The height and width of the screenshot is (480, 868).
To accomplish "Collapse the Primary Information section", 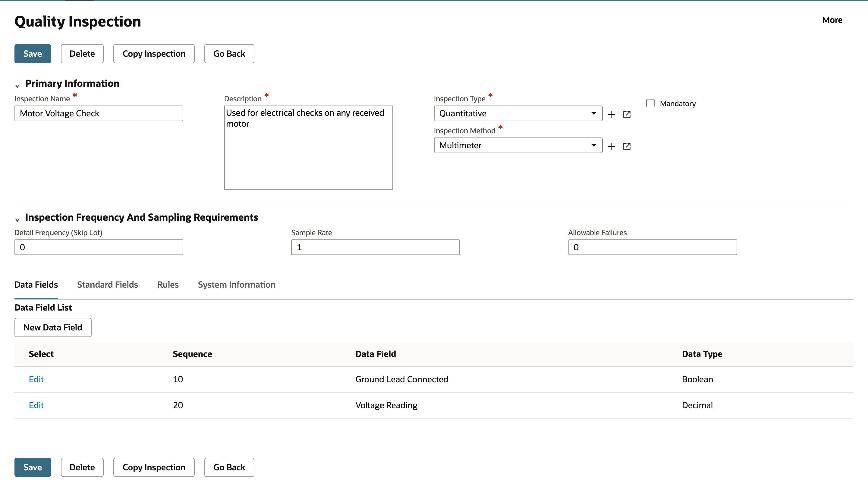I will click(x=17, y=86).
